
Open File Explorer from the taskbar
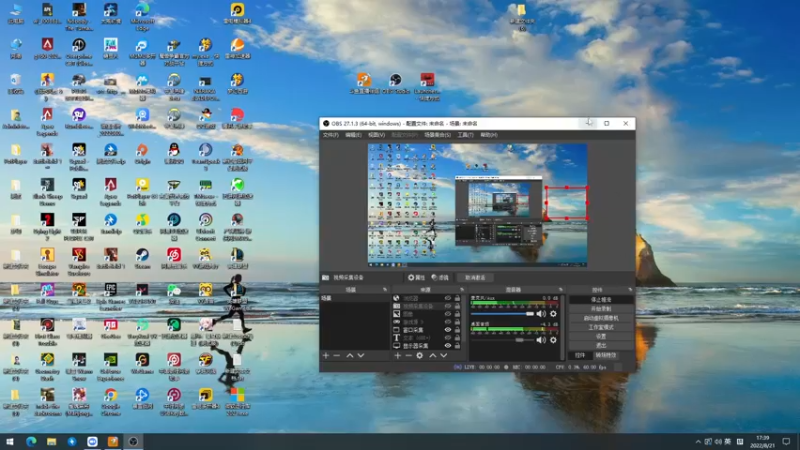pos(52,441)
